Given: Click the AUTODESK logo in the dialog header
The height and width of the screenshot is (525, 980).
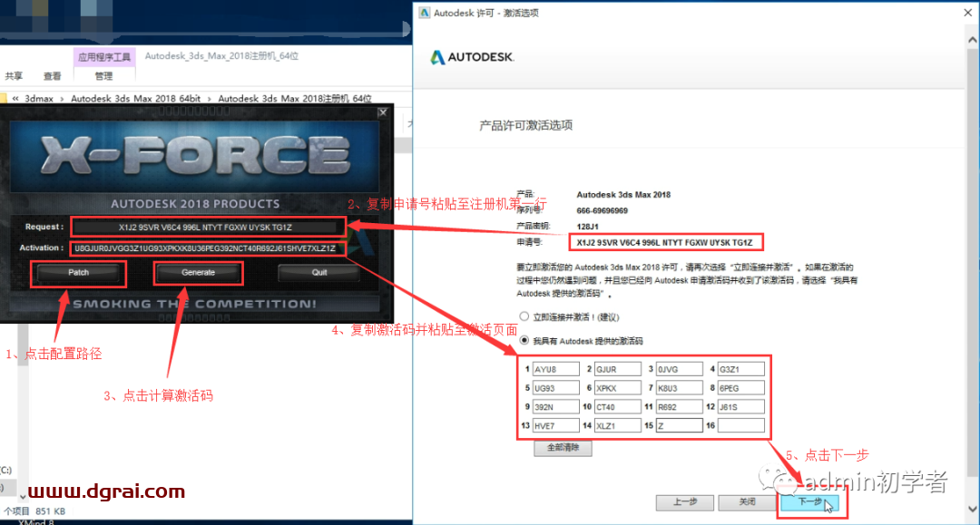Looking at the screenshot, I should point(473,57).
